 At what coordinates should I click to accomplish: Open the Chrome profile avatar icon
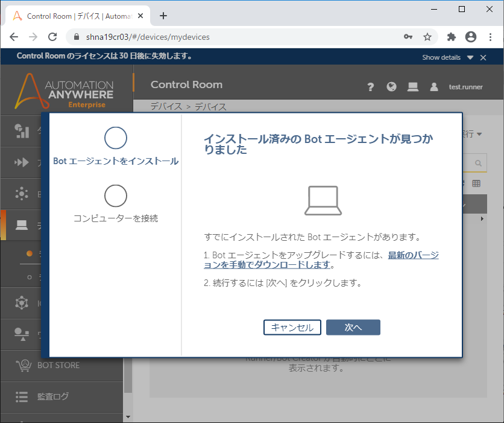tap(471, 37)
